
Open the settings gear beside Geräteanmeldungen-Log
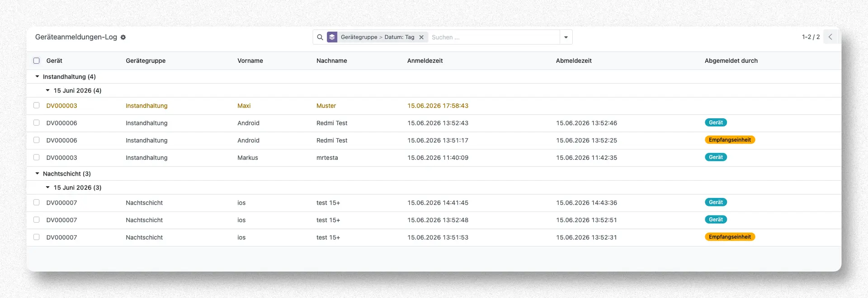click(123, 37)
